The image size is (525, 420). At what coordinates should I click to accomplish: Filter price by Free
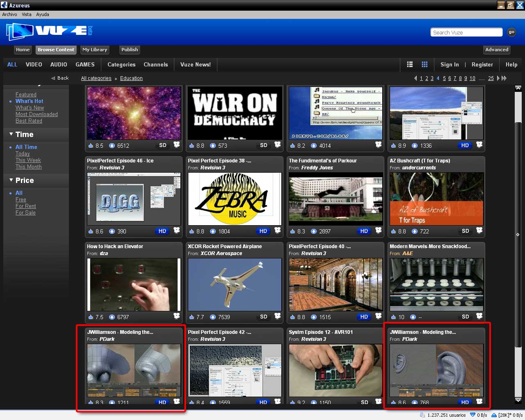[x=21, y=199]
